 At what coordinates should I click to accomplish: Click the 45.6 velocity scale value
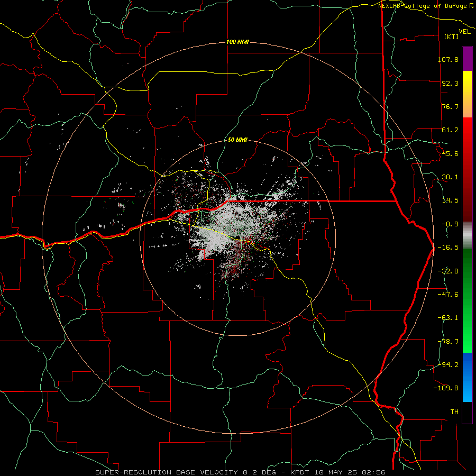(x=450, y=153)
